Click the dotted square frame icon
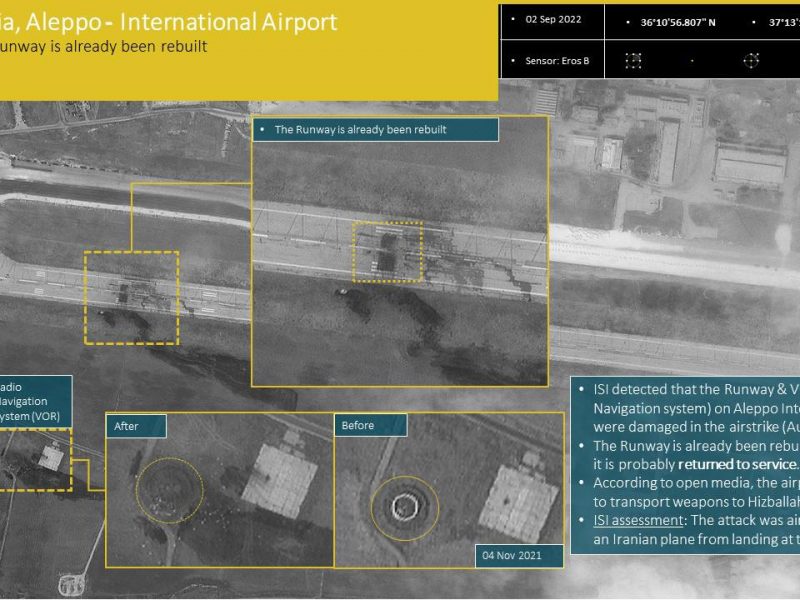Image resolution: width=800 pixels, height=600 pixels. (633, 61)
